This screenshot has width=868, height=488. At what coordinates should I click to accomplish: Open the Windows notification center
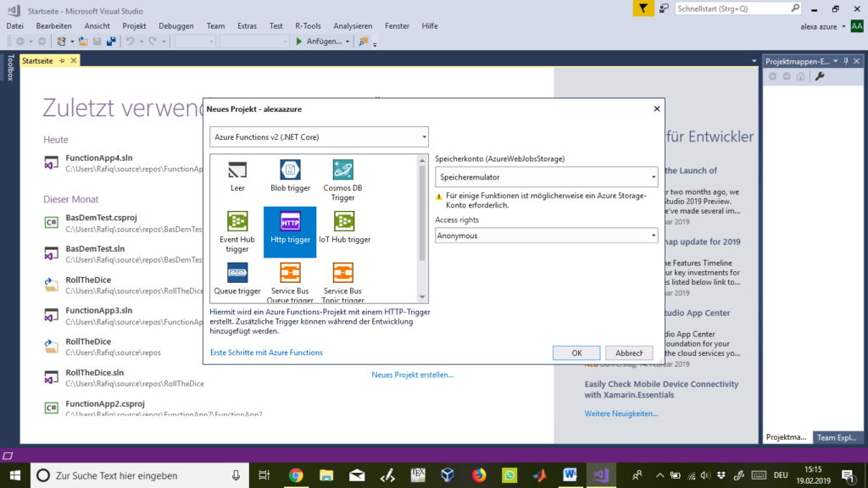(x=848, y=475)
